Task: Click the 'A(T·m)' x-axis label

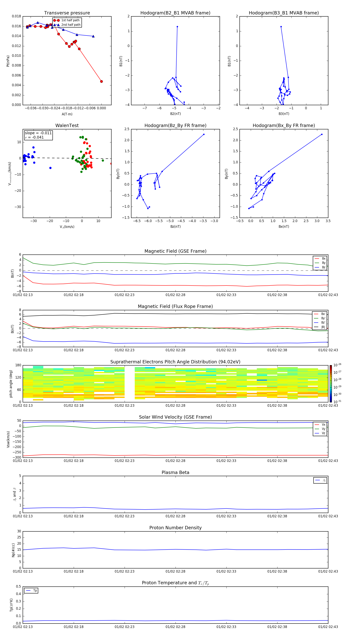Action: pyautogui.click(x=67, y=114)
